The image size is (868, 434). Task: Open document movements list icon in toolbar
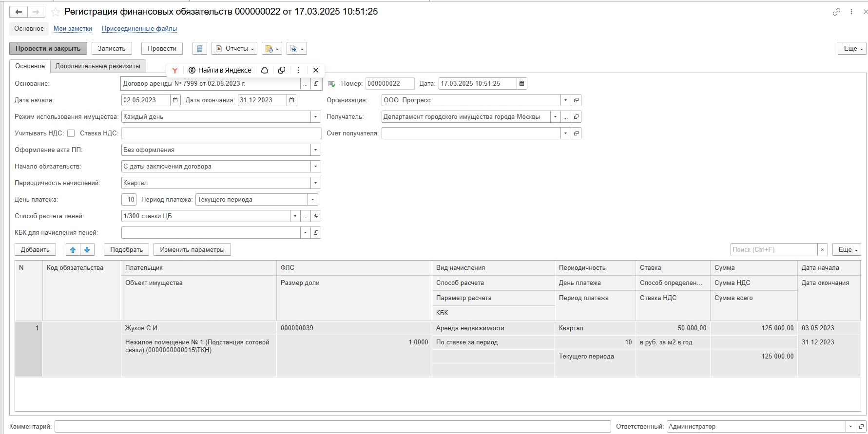tap(200, 49)
